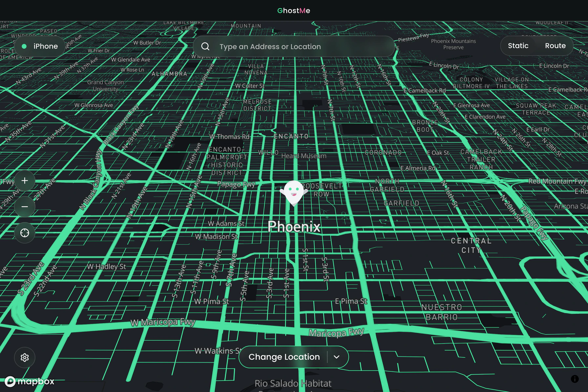Open the Mapbox logo link
This screenshot has width=588, height=392.
click(30, 382)
